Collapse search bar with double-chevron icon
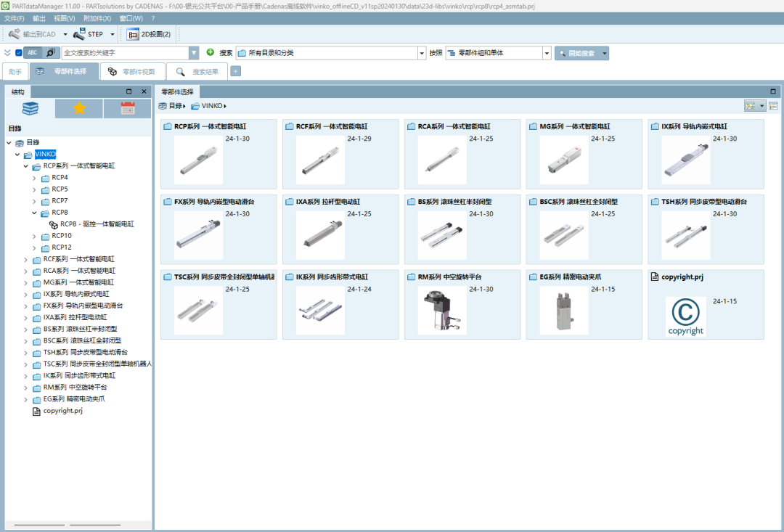 (7, 52)
